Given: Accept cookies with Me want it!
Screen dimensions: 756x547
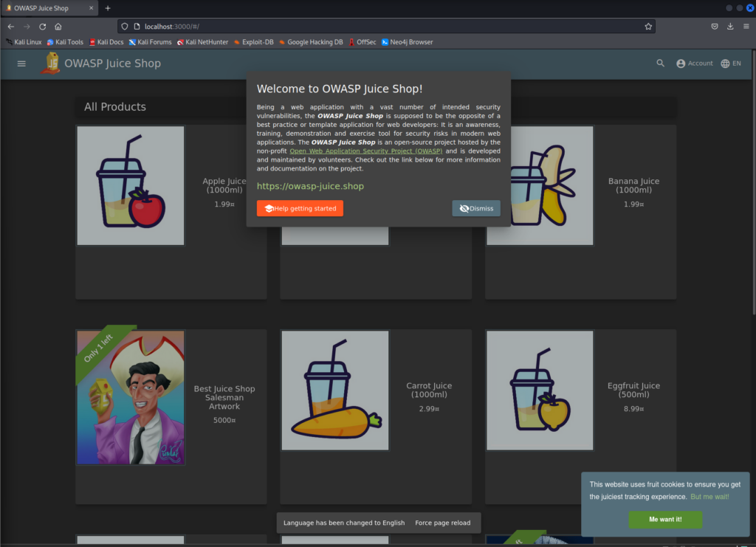Looking at the screenshot, I should tap(665, 519).
